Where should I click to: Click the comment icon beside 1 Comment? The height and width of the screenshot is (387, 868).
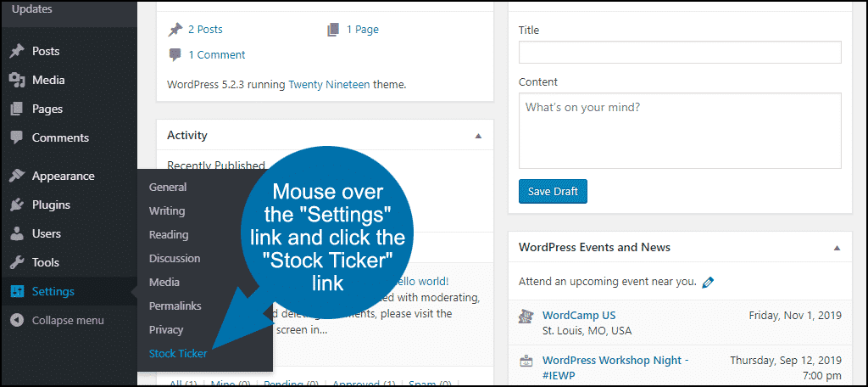[175, 55]
